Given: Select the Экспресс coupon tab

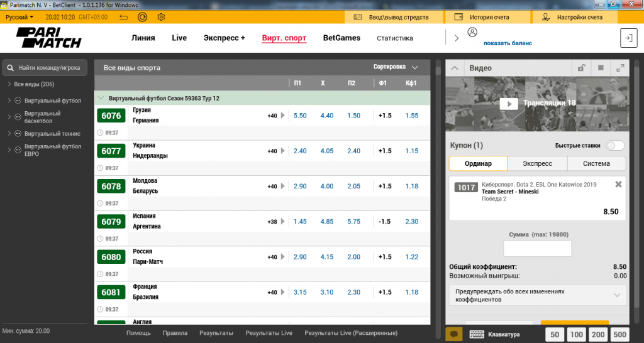Looking at the screenshot, I should 537,163.
